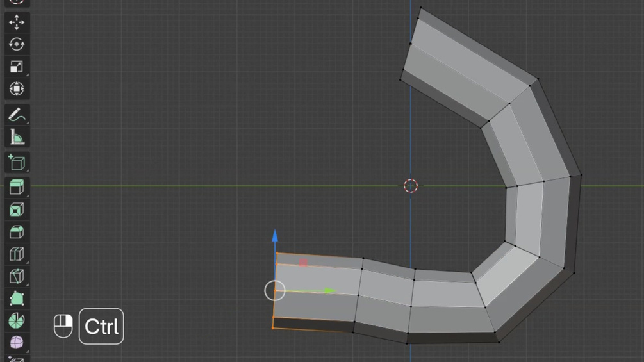Image resolution: width=644 pixels, height=362 pixels.
Task: Click the red plane handle on gizmo
Action: [x=303, y=263]
